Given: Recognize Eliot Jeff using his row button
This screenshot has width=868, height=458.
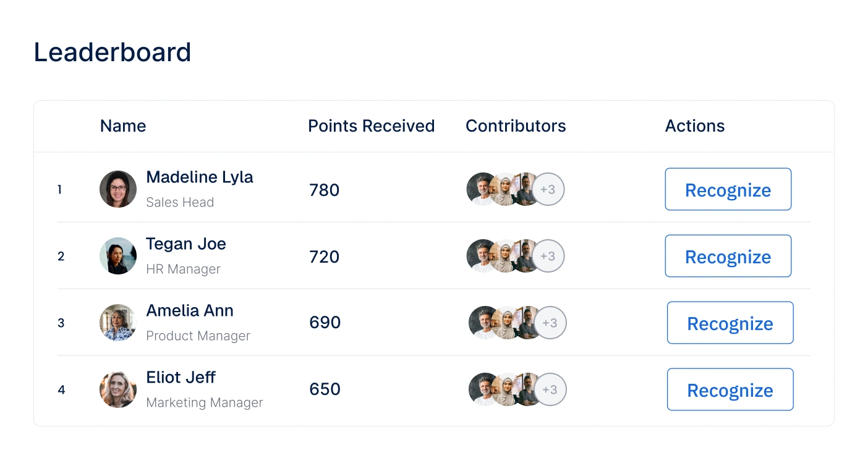Looking at the screenshot, I should [730, 389].
